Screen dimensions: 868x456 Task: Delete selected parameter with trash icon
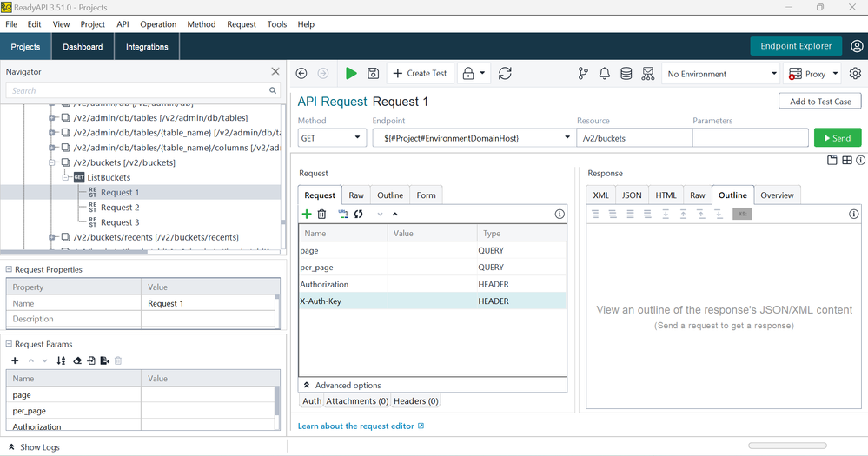[321, 214]
